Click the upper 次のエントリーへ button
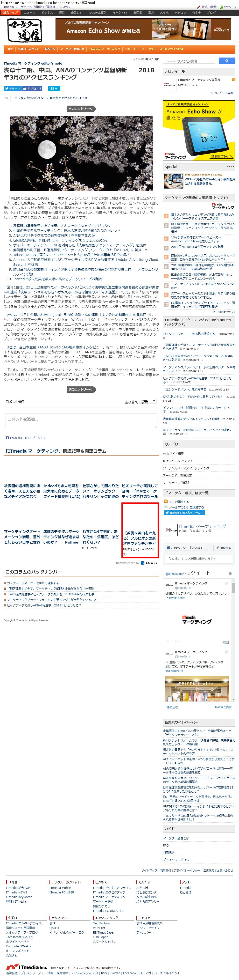 point(81,109)
